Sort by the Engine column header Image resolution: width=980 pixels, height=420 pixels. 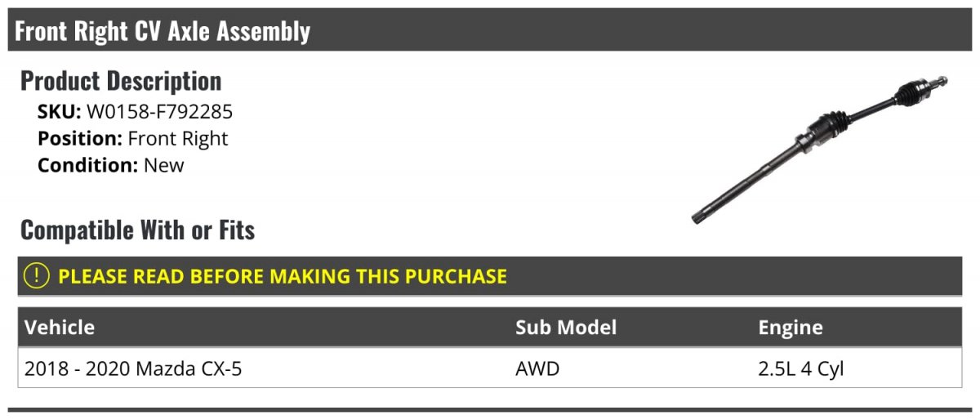coord(790,328)
